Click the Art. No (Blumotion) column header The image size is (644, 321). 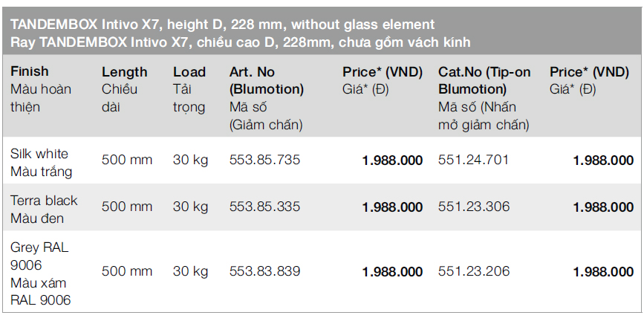tap(267, 80)
